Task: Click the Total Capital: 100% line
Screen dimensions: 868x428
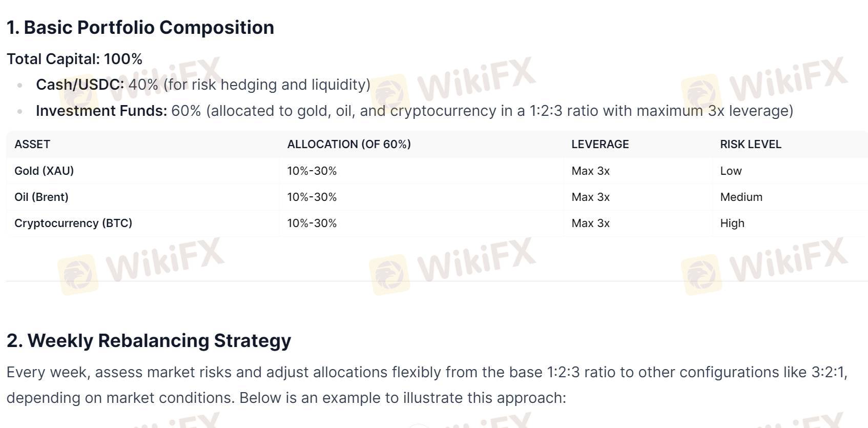Action: (74, 59)
